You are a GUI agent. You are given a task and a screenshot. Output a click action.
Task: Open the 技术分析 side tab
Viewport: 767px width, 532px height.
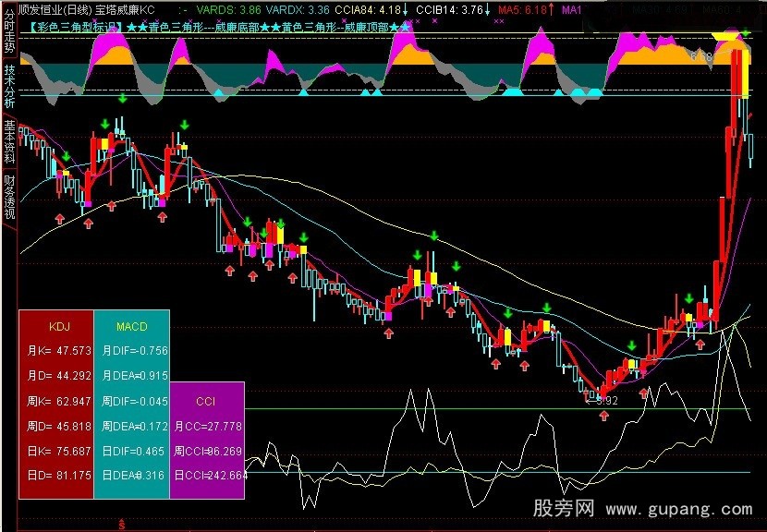click(x=9, y=86)
